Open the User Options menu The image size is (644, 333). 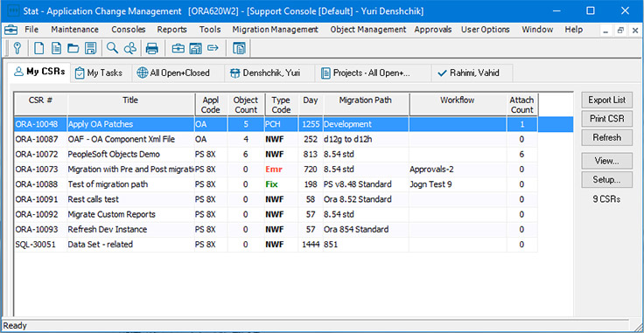pyautogui.click(x=486, y=30)
